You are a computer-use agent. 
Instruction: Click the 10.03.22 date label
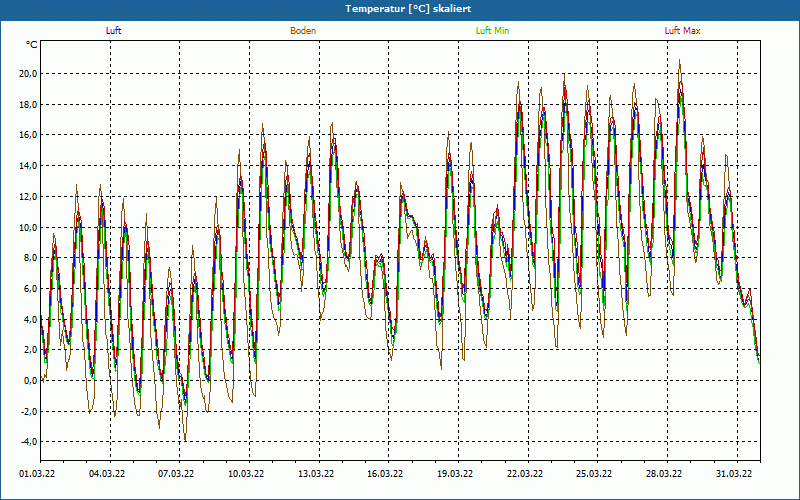point(246,474)
